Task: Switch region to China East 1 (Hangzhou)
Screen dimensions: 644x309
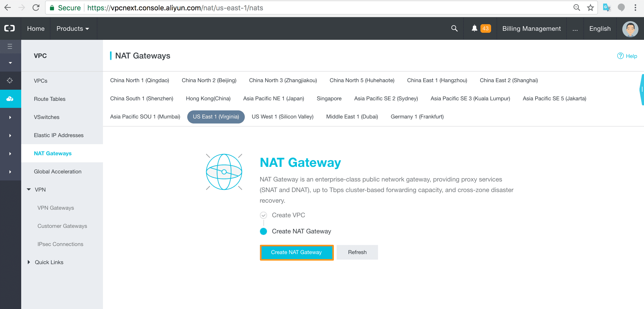Action: point(437,80)
